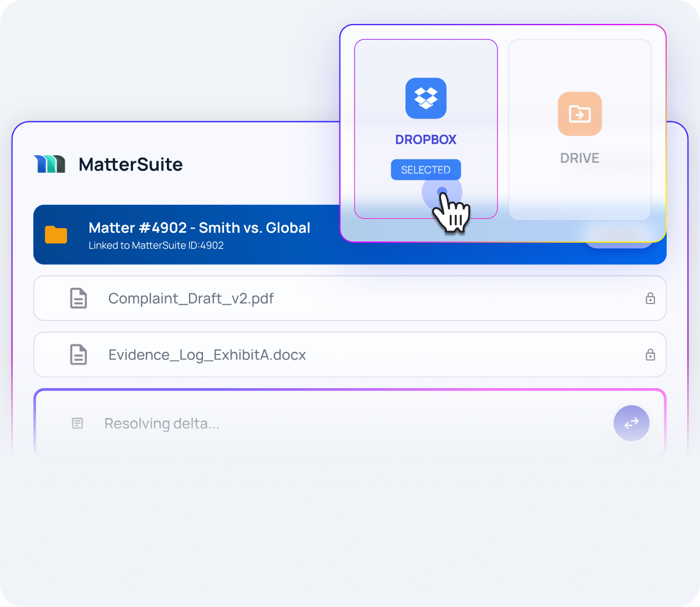
Task: Click the 'Resolving delta...' status text
Action: [x=162, y=424]
